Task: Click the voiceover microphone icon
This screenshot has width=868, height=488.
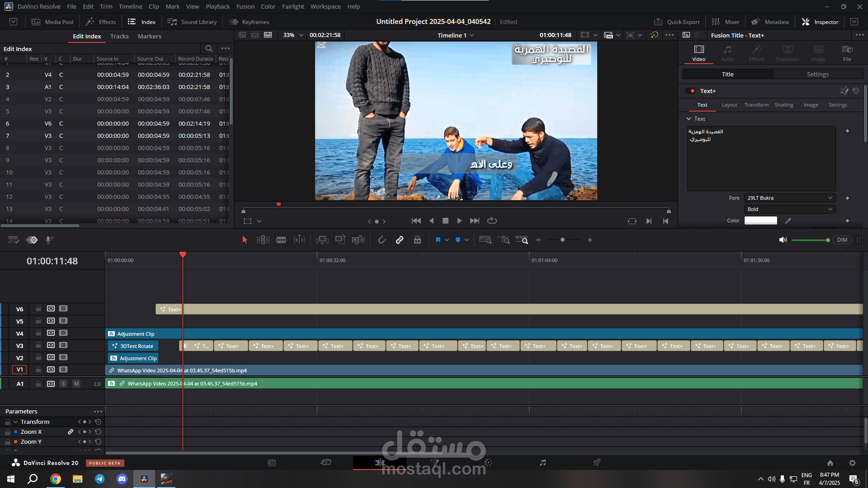Action: click(49, 240)
